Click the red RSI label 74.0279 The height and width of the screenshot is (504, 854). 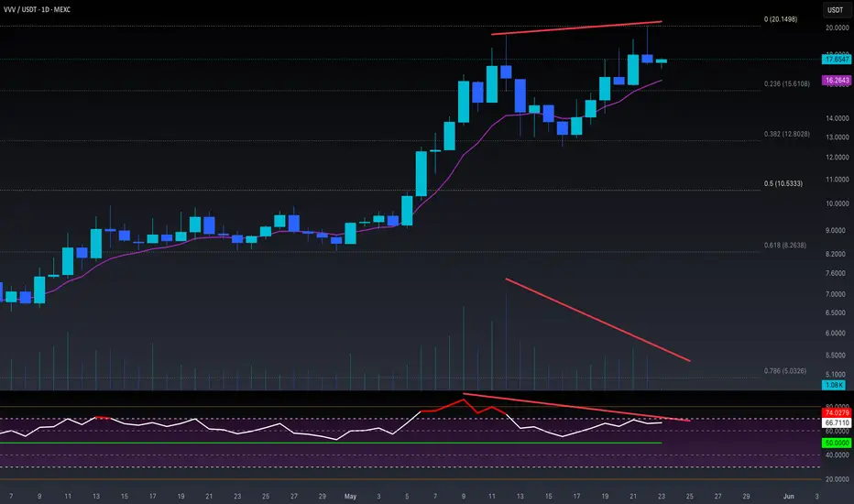pos(837,413)
